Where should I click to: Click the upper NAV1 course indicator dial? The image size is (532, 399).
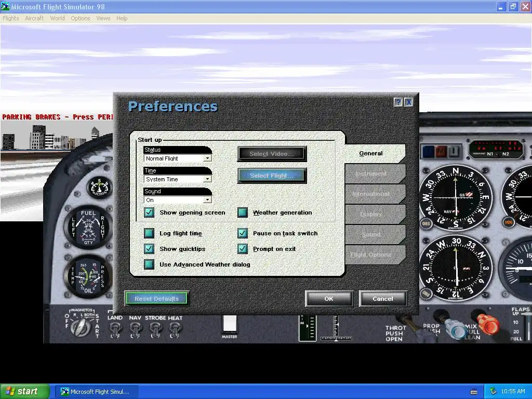(x=456, y=197)
